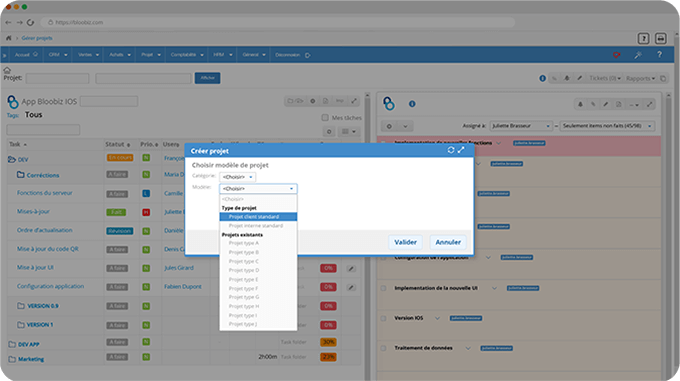
Task: Toggle the Mes tâches checkbox
Action: (325, 117)
